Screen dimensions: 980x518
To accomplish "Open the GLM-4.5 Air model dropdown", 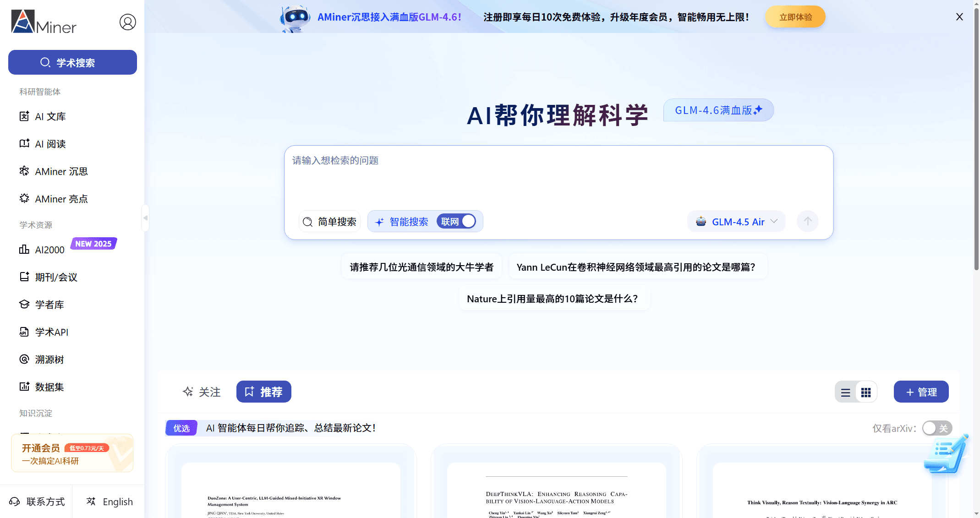I will coord(736,221).
